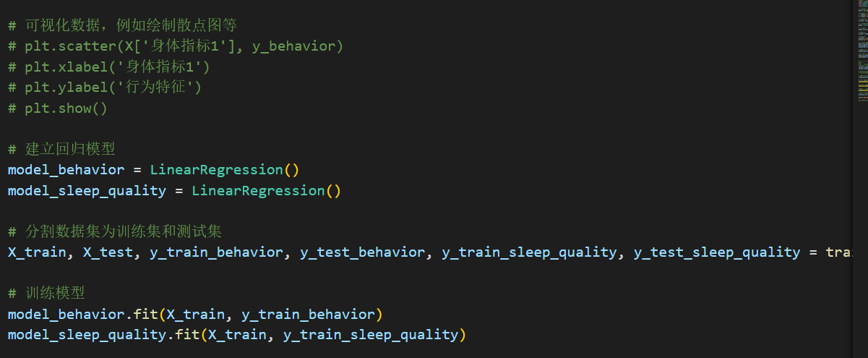Click the plt.scatter comment line

coord(176,46)
